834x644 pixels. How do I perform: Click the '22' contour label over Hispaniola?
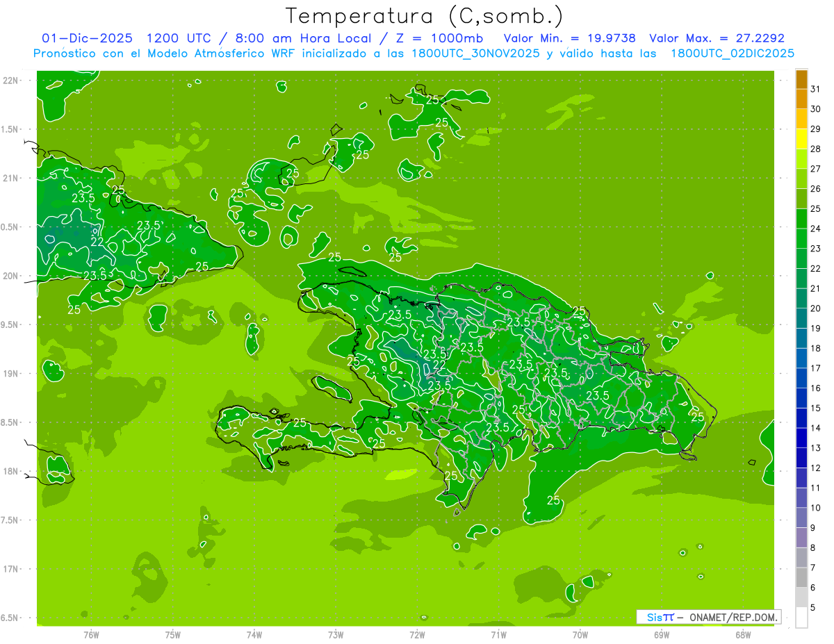(439, 364)
